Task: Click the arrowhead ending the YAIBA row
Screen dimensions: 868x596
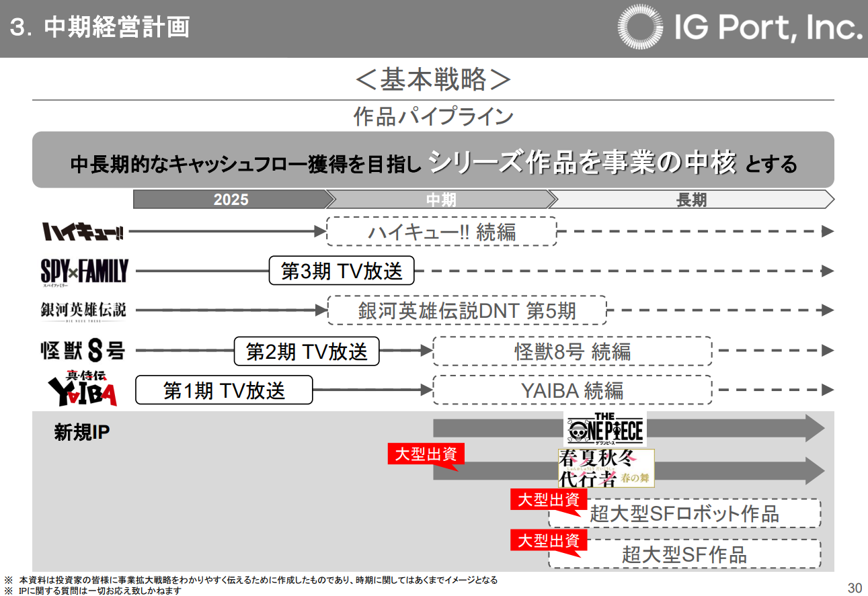Action: [x=828, y=390]
